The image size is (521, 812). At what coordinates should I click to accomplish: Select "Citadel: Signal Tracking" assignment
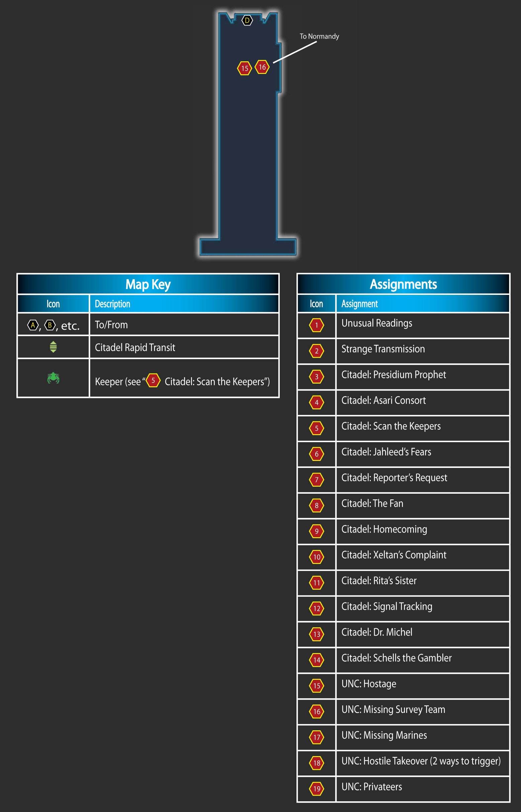click(387, 606)
